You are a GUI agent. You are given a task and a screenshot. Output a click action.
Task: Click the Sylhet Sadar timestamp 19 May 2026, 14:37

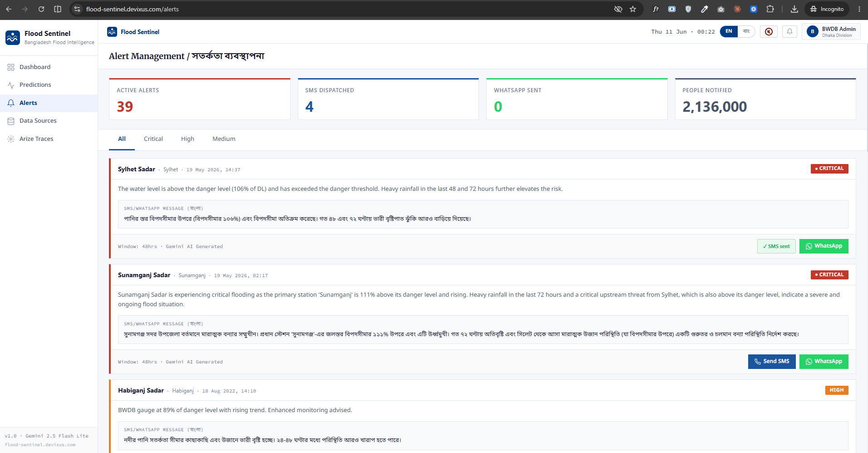(x=213, y=170)
